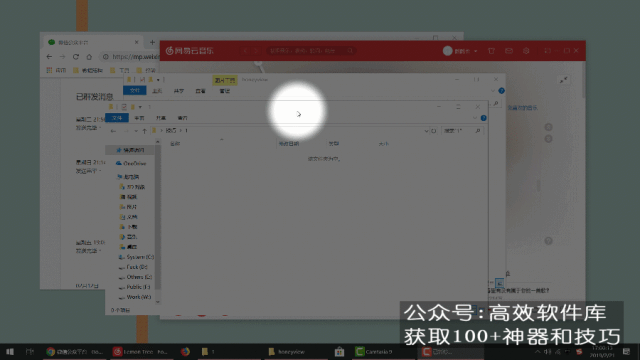Click the Chrome back arrow

49,57
